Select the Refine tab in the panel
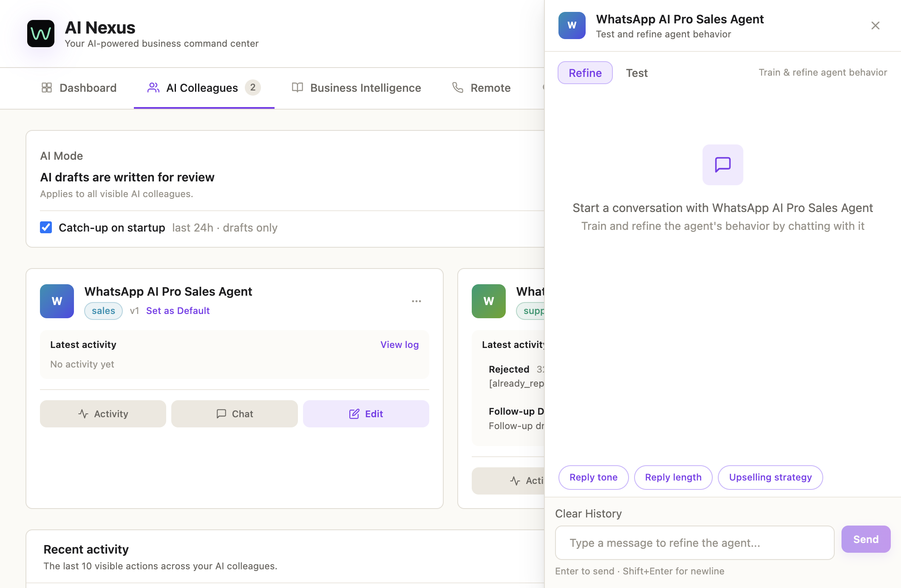Viewport: 901px width, 588px height. click(585, 73)
